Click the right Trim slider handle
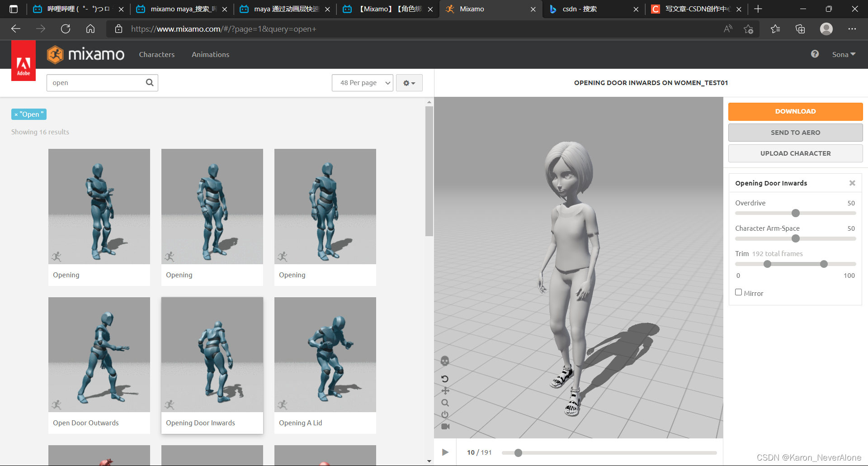 [824, 264]
